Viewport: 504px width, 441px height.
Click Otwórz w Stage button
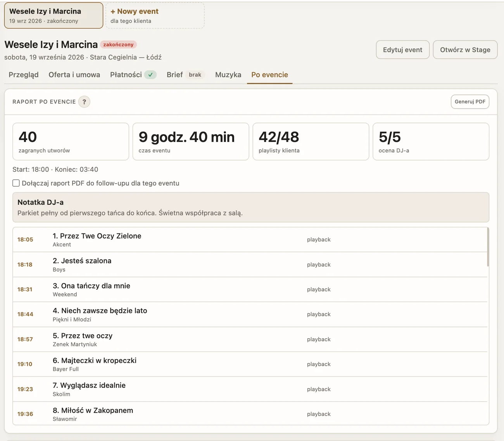(x=465, y=50)
